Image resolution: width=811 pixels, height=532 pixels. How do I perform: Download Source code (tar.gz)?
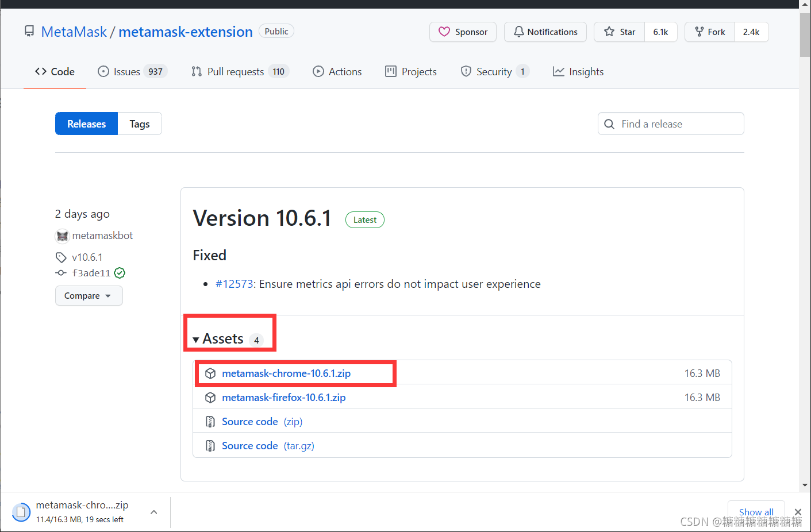pyautogui.click(x=268, y=446)
